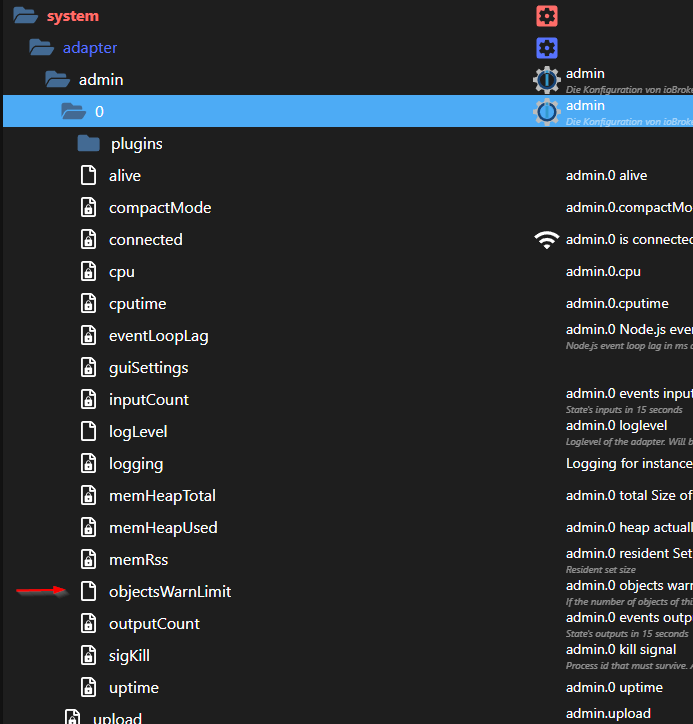Screen dimensions: 693x724
Task: Expand the plugins folder
Action: (89, 144)
